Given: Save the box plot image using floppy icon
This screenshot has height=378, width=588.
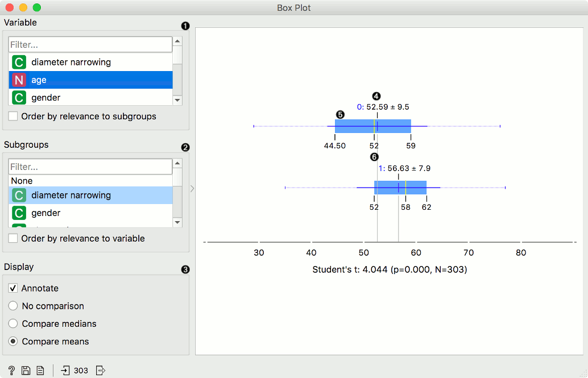Looking at the screenshot, I should [26, 370].
